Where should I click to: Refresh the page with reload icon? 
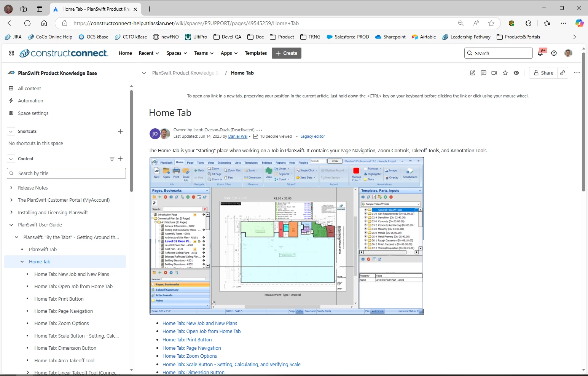click(27, 23)
